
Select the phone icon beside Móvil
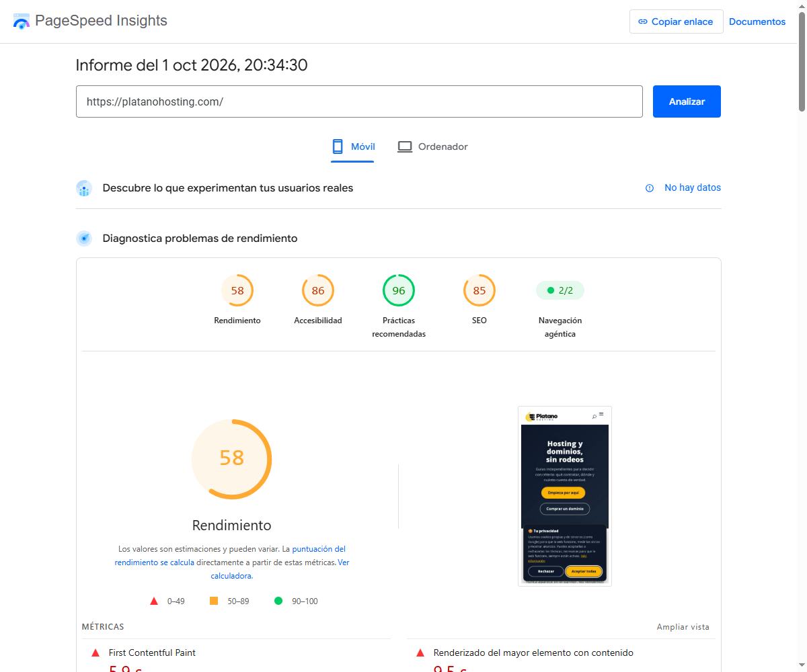pos(338,146)
